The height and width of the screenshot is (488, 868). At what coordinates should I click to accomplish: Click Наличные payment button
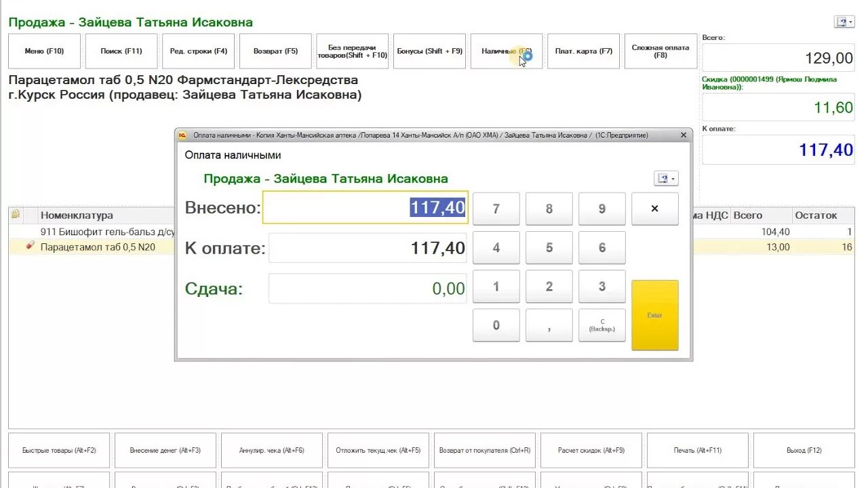tap(507, 52)
